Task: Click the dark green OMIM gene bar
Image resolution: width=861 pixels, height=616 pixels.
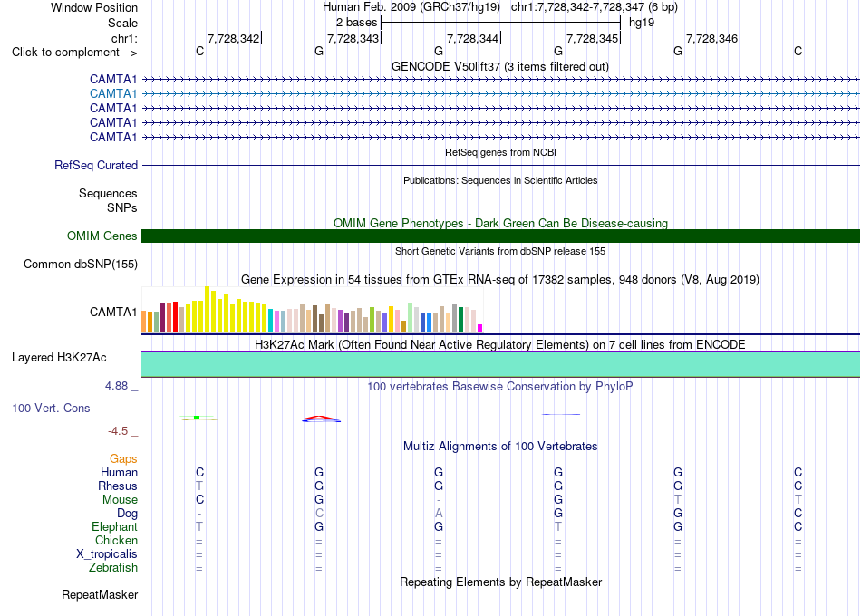Action: tap(501, 236)
